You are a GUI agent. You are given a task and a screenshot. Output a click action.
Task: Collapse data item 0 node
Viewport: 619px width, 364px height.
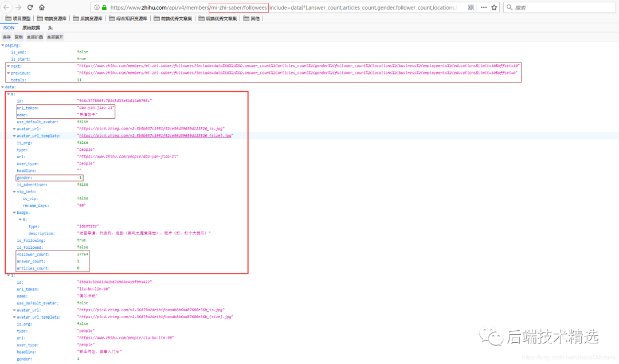coord(8,94)
